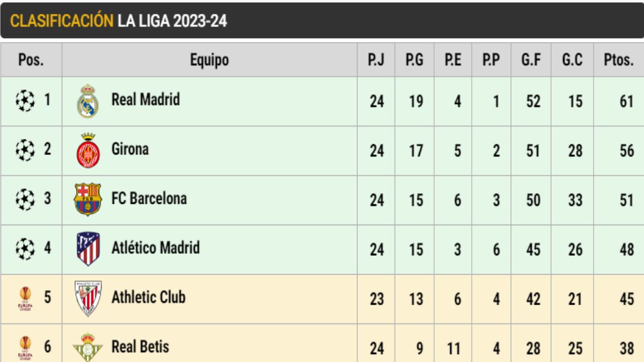
Task: Click the FC Barcelona club crest
Action: point(87,200)
